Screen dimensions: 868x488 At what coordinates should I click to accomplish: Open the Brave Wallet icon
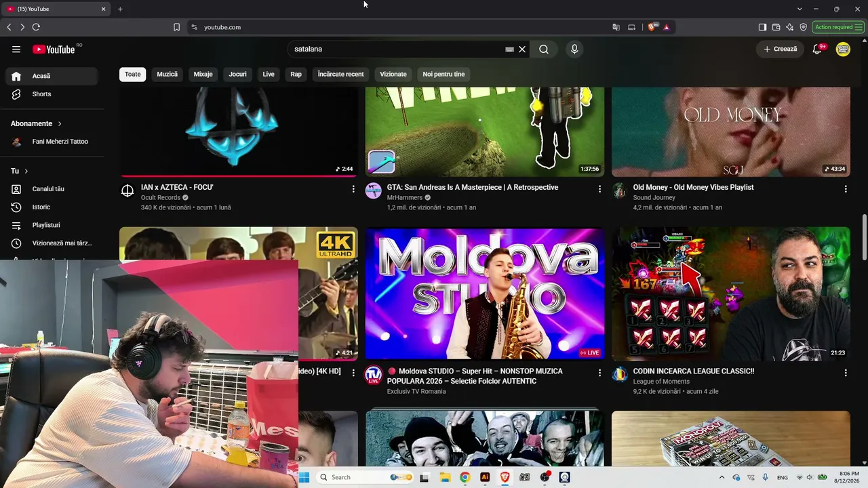(x=776, y=27)
